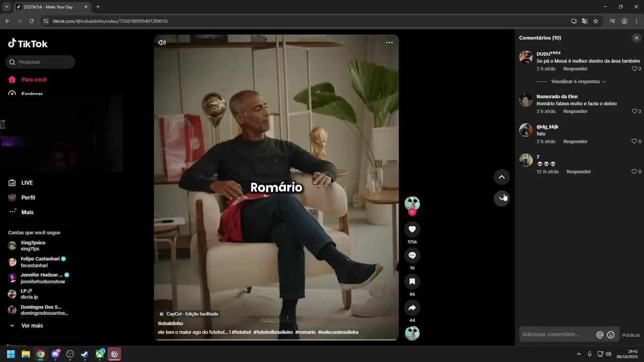Reply to @dg_kkjk via Responder
Image resolution: width=644 pixels, height=362 pixels.
(x=575, y=142)
